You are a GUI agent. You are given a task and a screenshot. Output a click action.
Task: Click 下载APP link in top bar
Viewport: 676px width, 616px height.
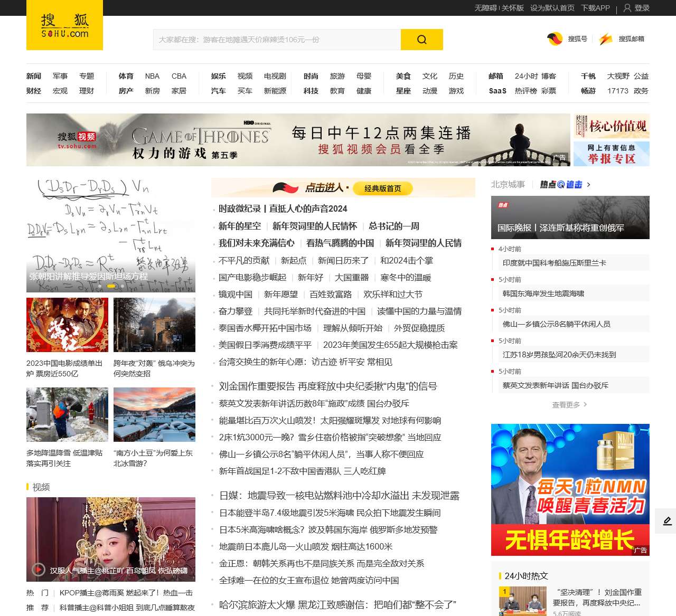[x=595, y=8]
